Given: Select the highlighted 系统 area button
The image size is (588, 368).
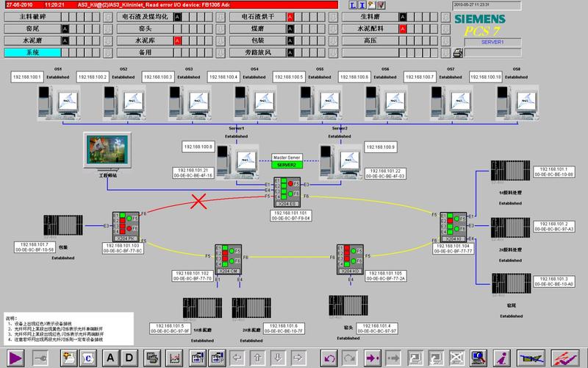Looking at the screenshot, I should [32, 52].
